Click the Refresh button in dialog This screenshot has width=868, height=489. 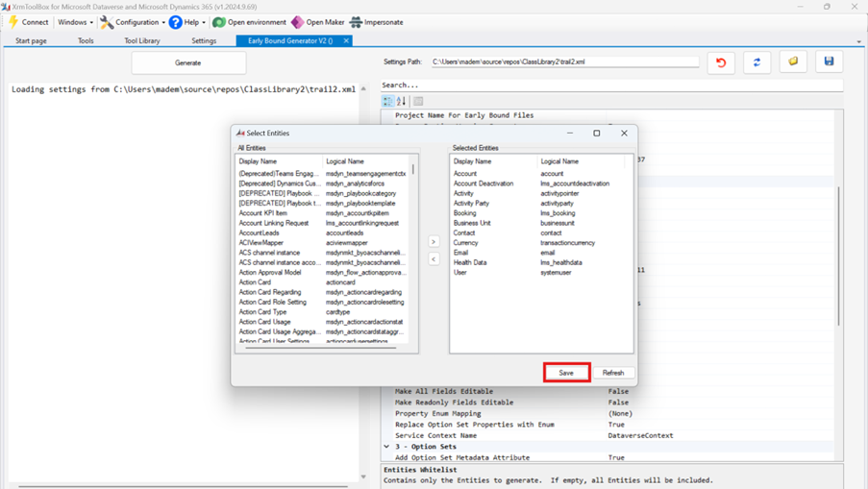613,373
